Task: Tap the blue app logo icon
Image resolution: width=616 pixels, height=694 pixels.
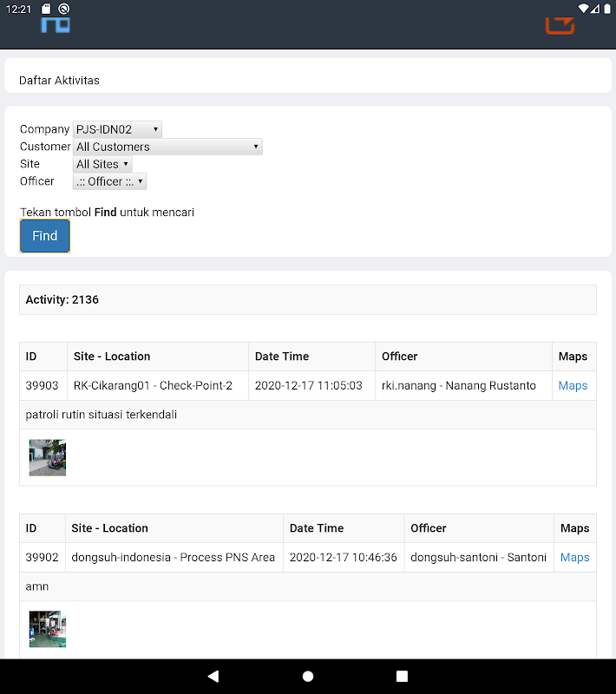Action: click(x=56, y=24)
